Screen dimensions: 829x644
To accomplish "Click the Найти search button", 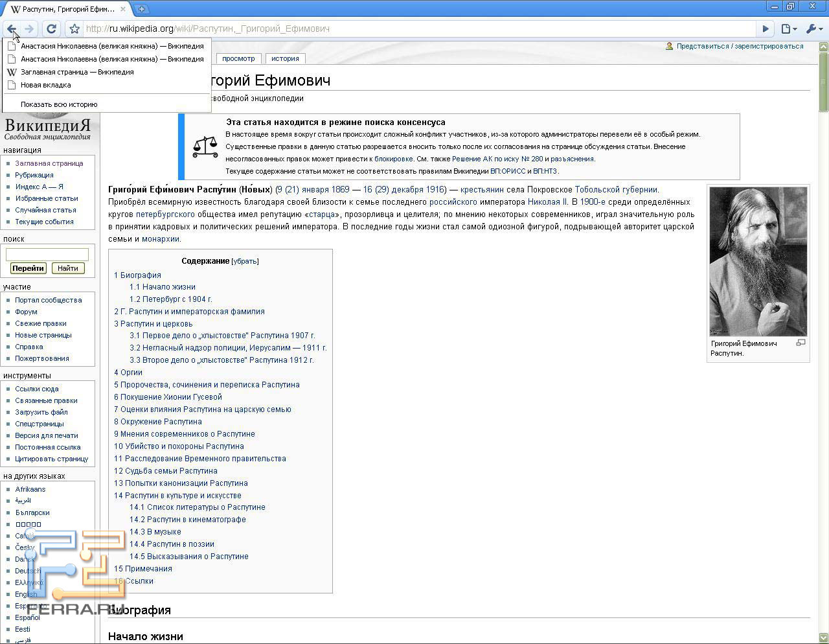I will pyautogui.click(x=67, y=268).
